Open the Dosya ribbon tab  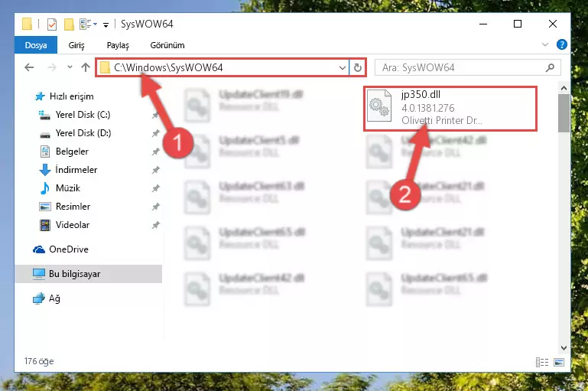(36, 45)
